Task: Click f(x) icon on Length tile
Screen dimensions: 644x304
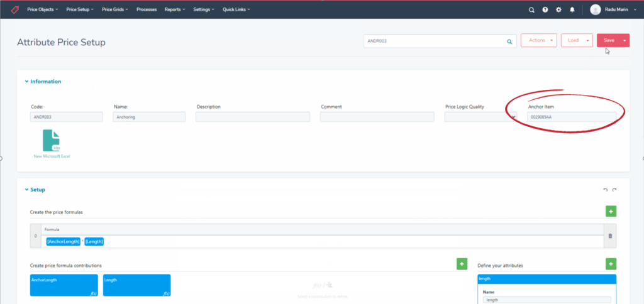Action: [x=166, y=293]
